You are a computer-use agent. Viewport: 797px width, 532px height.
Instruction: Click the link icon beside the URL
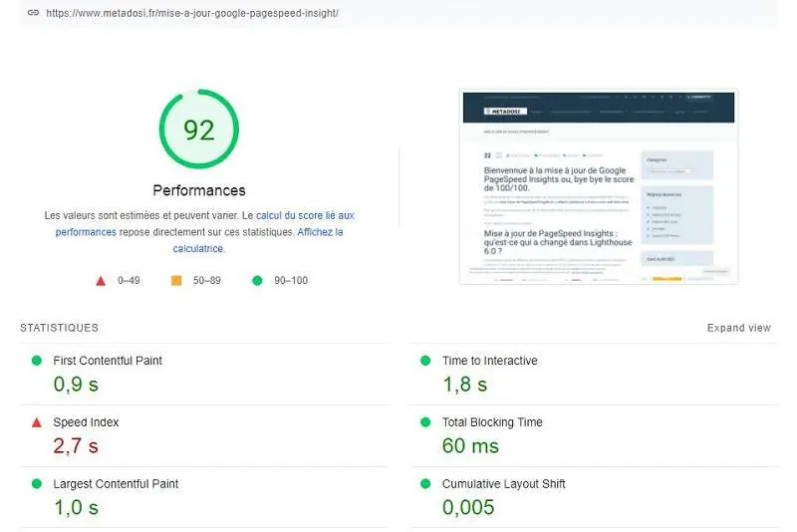33,13
